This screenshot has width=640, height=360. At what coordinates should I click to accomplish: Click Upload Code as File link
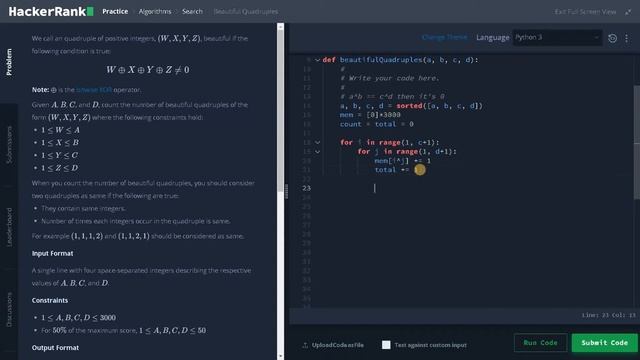(x=338, y=345)
